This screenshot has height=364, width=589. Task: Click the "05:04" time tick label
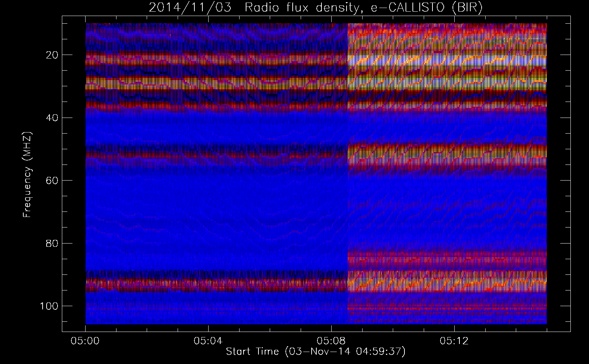(208, 341)
